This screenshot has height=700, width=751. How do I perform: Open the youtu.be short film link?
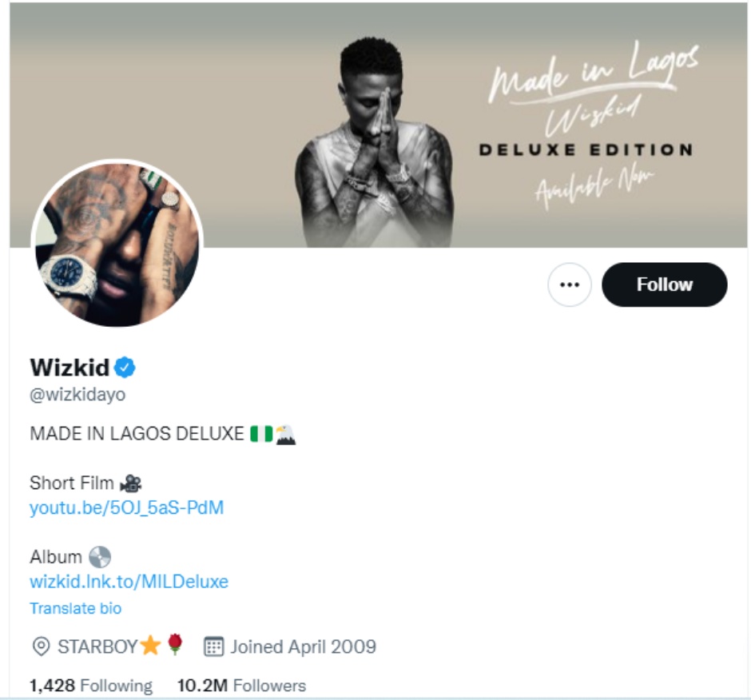tap(126, 507)
